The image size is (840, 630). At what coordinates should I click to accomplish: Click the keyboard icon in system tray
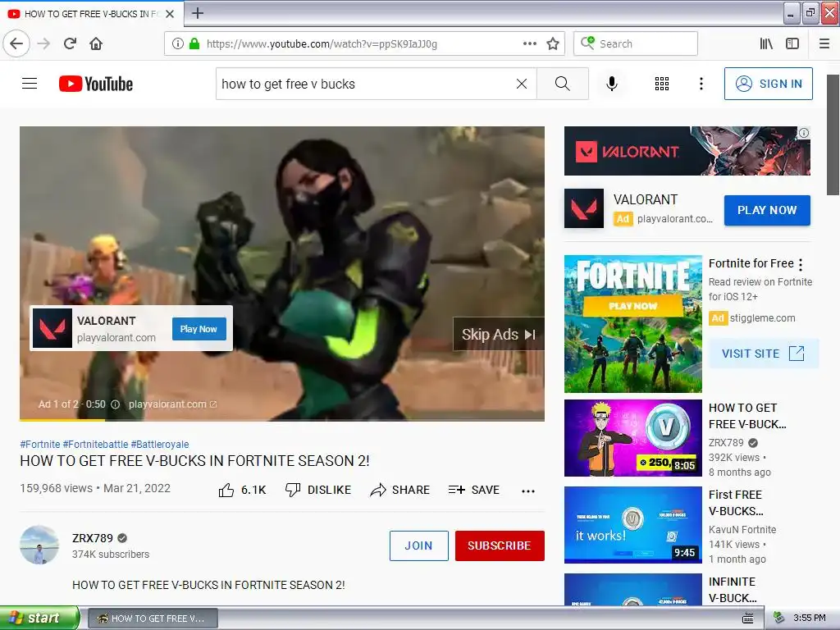748,619
